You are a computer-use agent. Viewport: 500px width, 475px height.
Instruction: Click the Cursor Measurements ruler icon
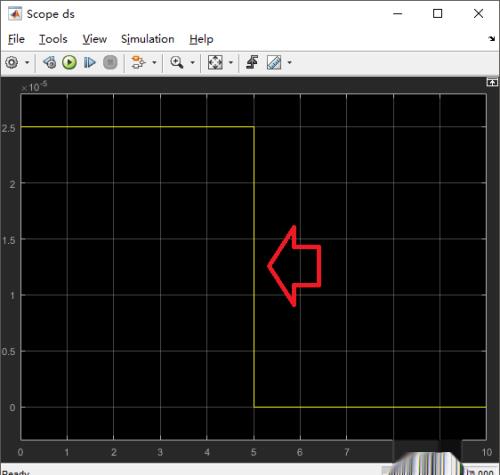[x=274, y=63]
